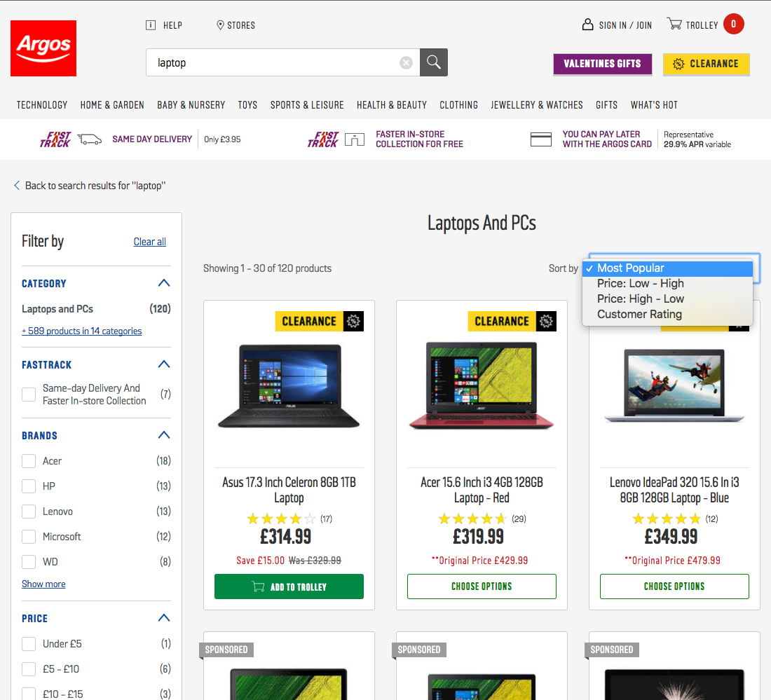Open the Technology menu
771x700 pixels.
coord(42,105)
